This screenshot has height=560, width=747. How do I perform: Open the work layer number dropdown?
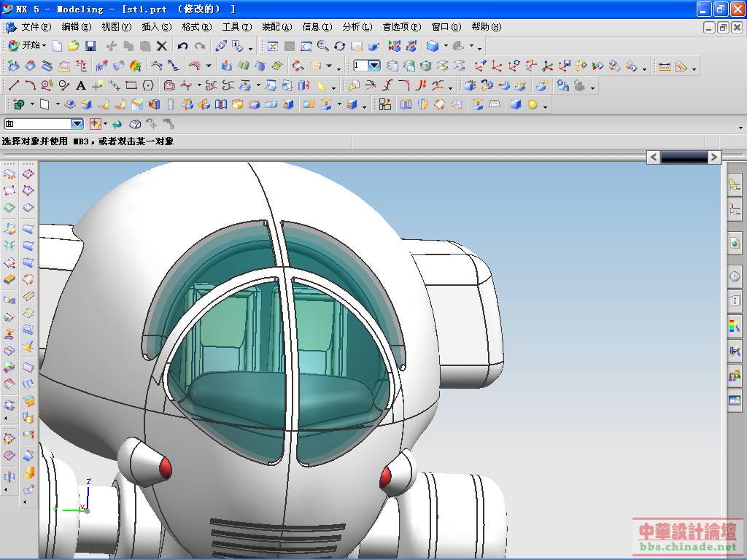click(x=374, y=66)
